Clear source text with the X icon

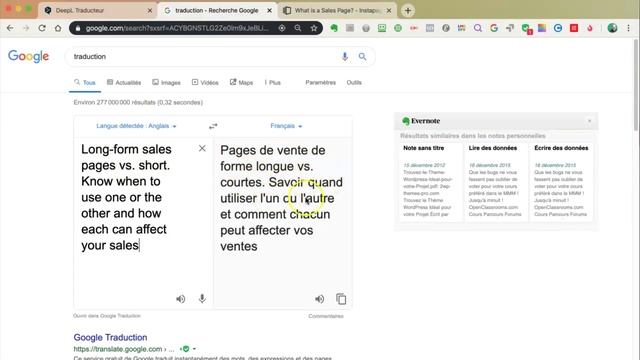(202, 148)
